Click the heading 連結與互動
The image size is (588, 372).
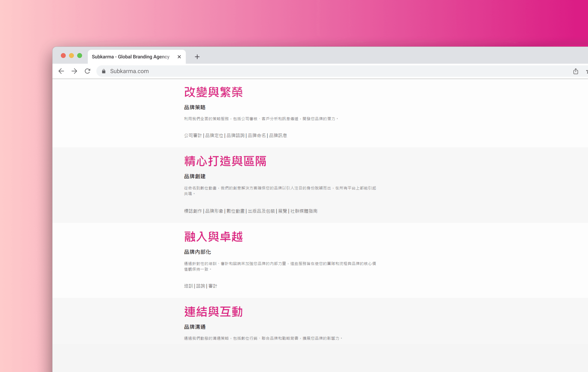(213, 312)
